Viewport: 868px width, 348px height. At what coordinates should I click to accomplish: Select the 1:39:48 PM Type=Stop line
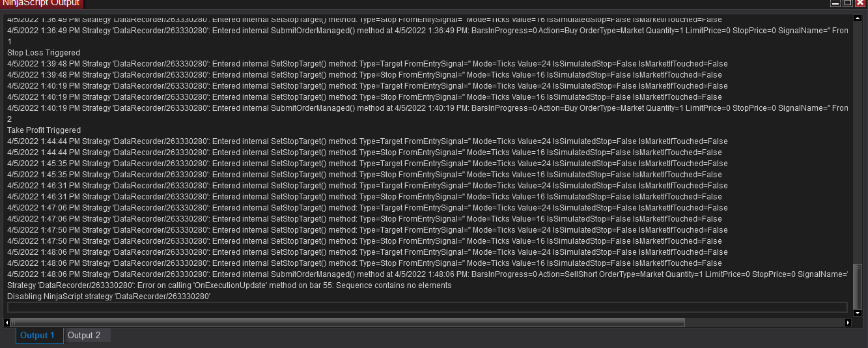tap(365, 75)
